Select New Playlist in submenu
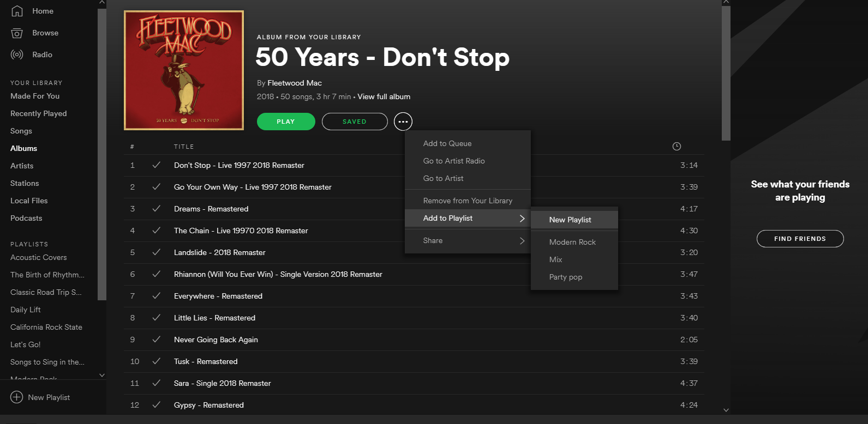868x424 pixels. click(x=574, y=220)
